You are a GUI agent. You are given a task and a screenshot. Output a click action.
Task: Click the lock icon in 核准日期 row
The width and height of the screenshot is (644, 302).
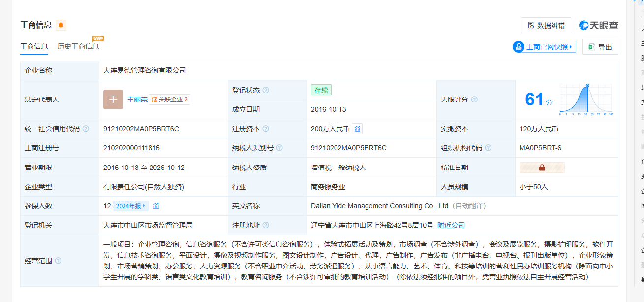[542, 168]
